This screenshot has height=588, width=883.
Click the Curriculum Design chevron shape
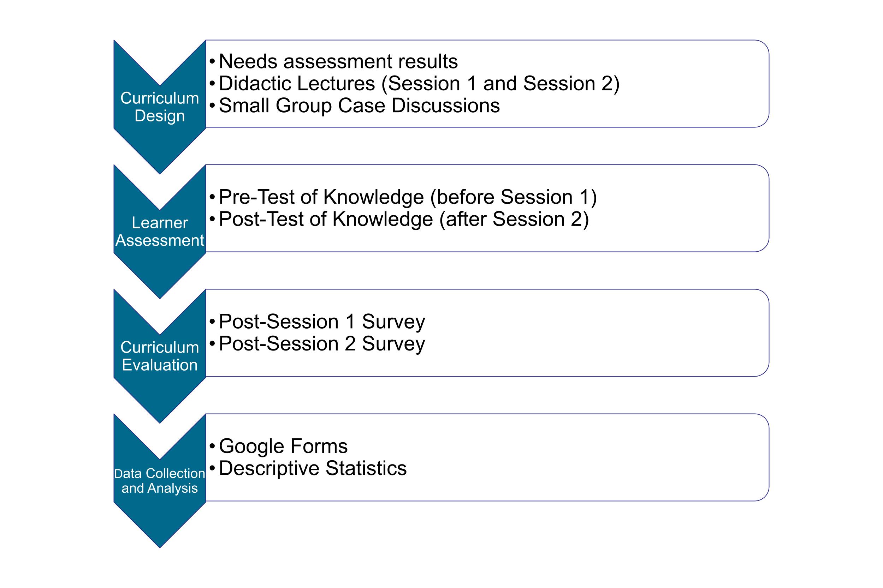(160, 107)
